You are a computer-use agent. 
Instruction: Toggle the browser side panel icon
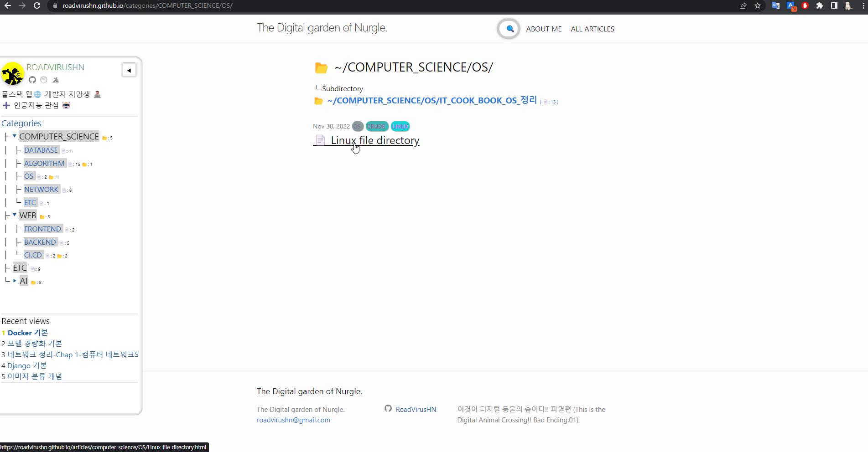(x=834, y=5)
